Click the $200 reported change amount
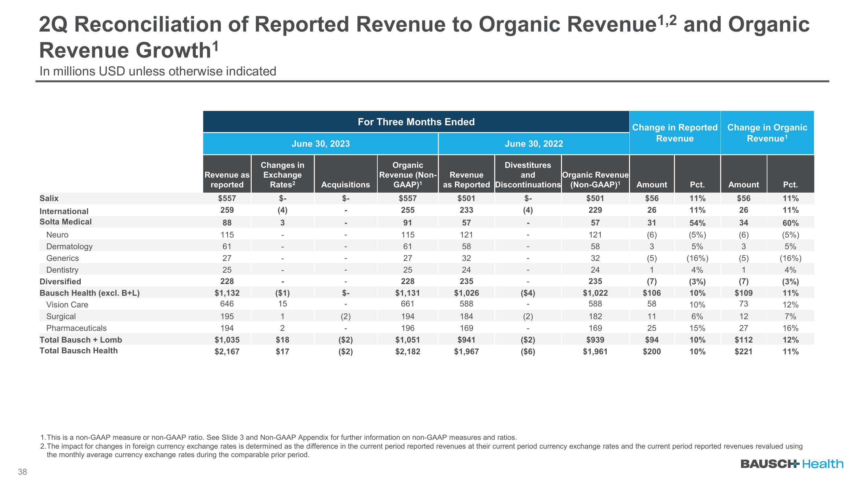 (652, 352)
